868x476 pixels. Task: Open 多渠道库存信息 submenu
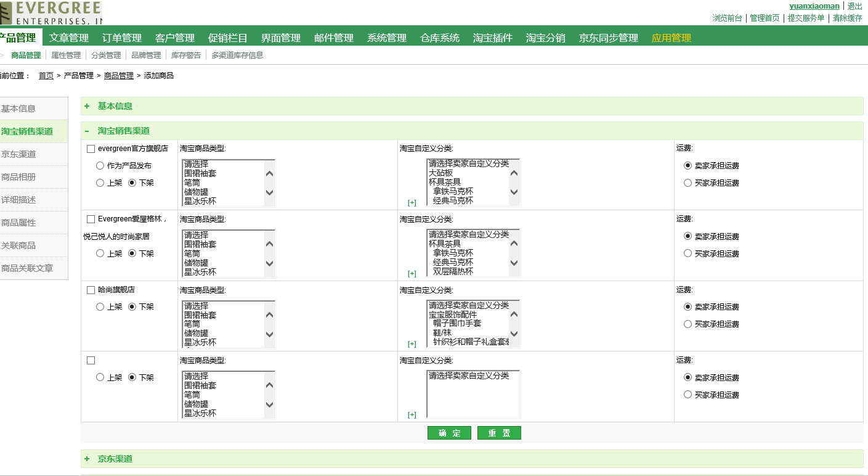[x=237, y=55]
